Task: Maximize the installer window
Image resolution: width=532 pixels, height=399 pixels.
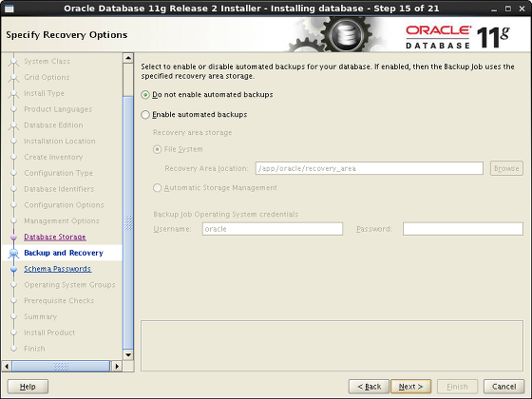Action: point(508,9)
